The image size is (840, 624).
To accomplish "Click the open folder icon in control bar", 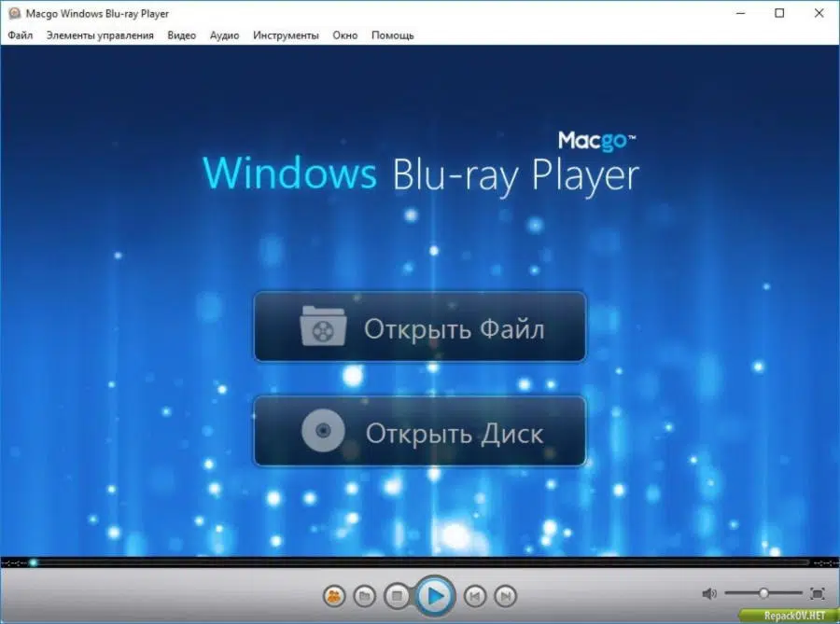I will coord(365,596).
